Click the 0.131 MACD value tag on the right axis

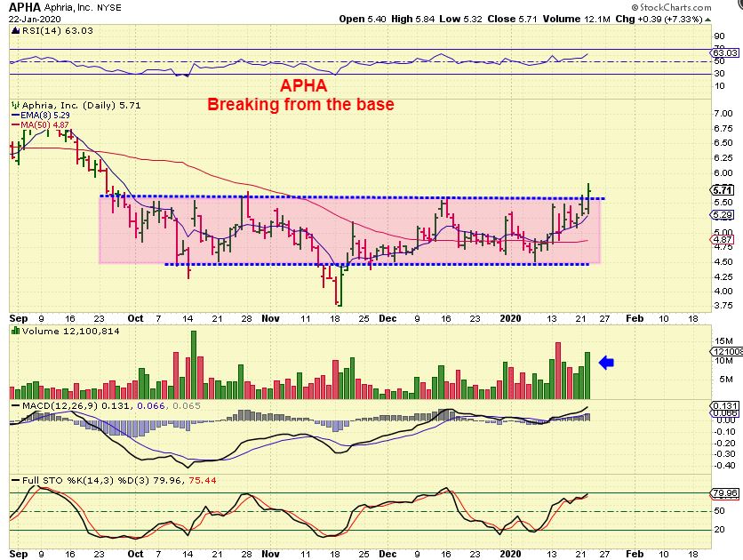coord(725,405)
